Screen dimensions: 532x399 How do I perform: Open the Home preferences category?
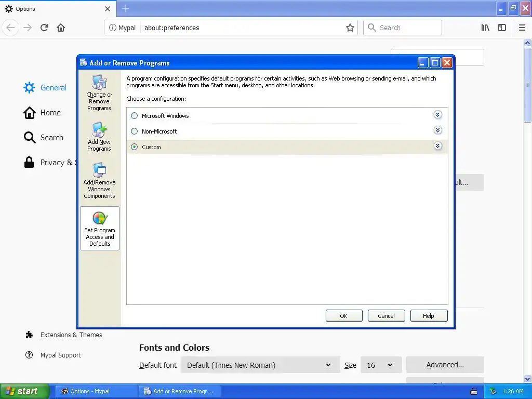coord(42,113)
